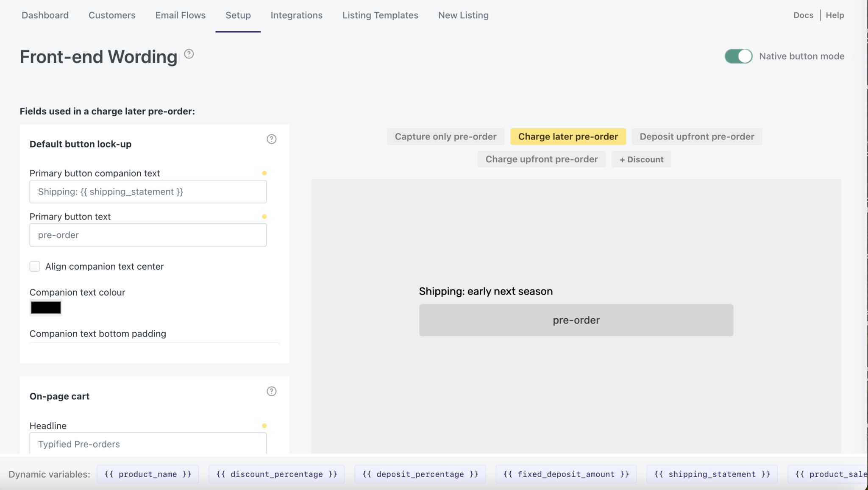This screenshot has width=868, height=490.
Task: Disable Native button mode
Action: point(737,56)
